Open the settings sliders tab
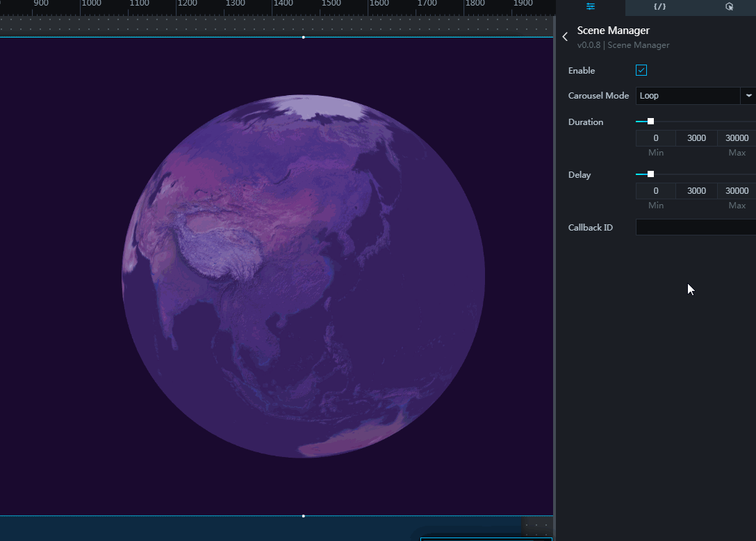 591,7
